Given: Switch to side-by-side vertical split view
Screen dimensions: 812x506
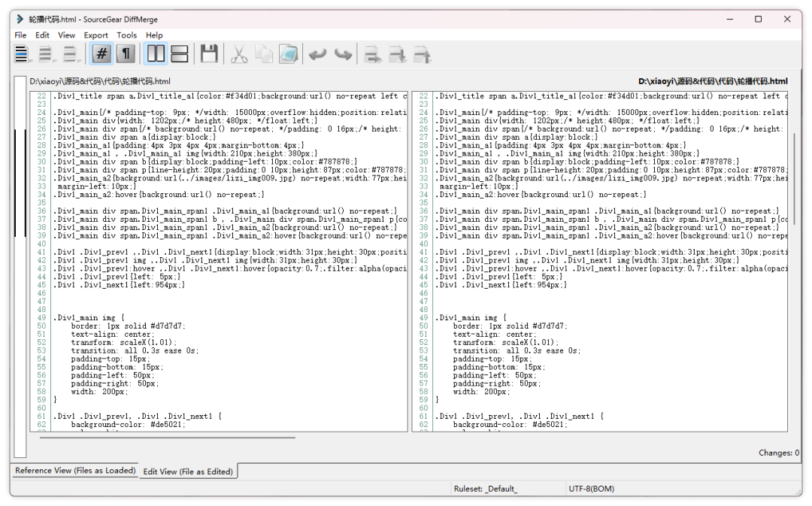Looking at the screenshot, I should point(156,54).
